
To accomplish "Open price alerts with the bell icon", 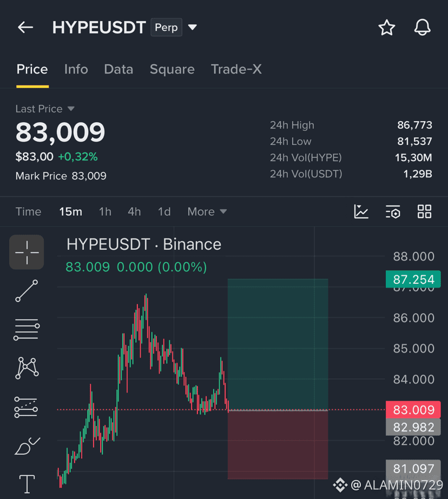I will [x=422, y=28].
